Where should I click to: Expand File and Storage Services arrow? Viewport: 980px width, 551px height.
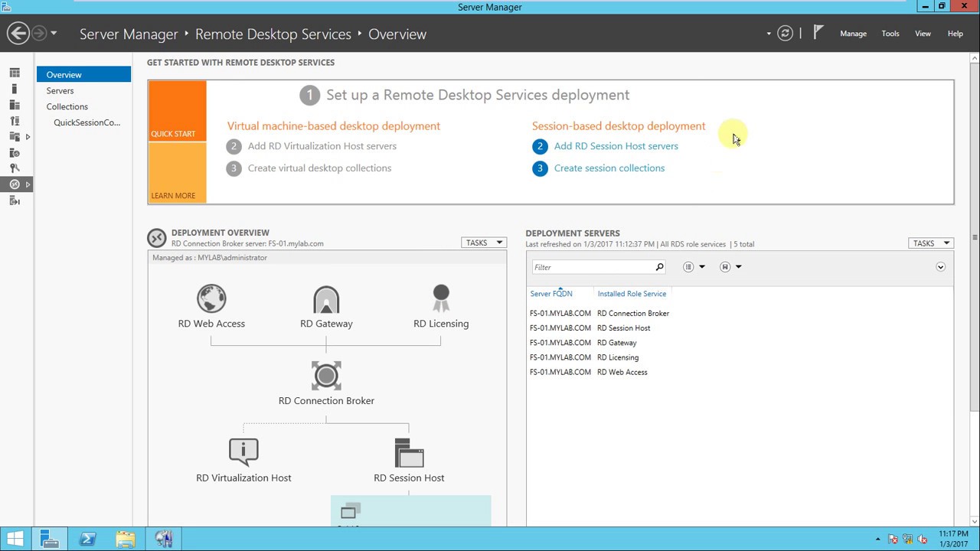click(28, 137)
